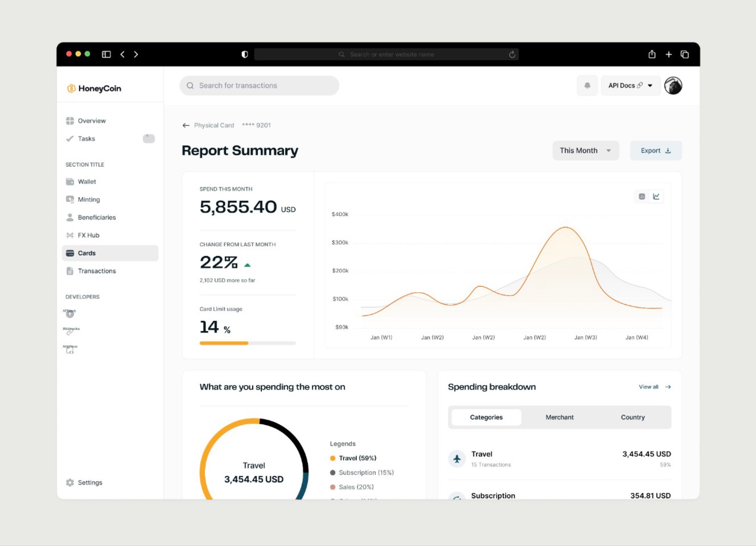Open the Beneficiaries page
756x546 pixels.
tap(91, 217)
